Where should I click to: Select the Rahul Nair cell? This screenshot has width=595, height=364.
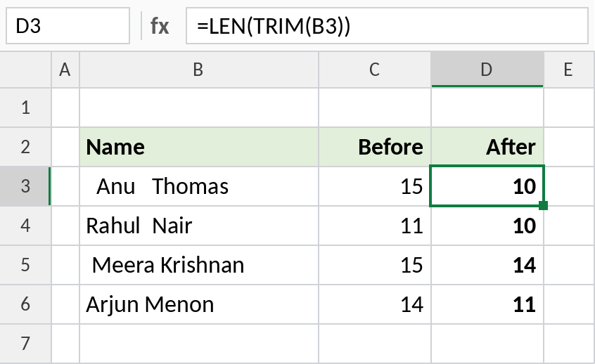click(199, 226)
